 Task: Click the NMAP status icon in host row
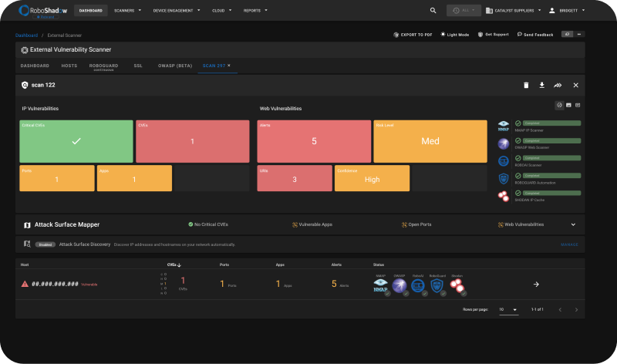pyautogui.click(x=380, y=285)
